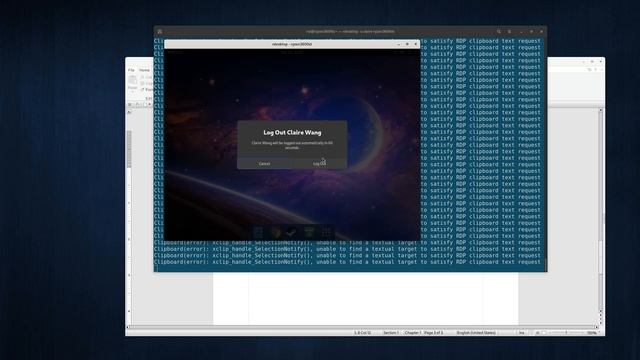Click the terminal's new tab icon at title bar left

[160, 31]
